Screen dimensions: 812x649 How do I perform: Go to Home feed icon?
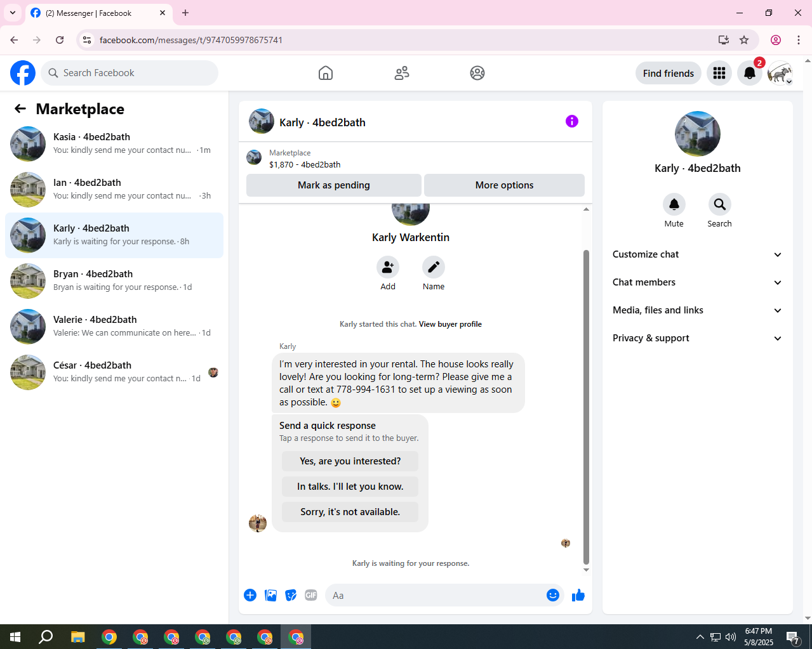point(326,73)
